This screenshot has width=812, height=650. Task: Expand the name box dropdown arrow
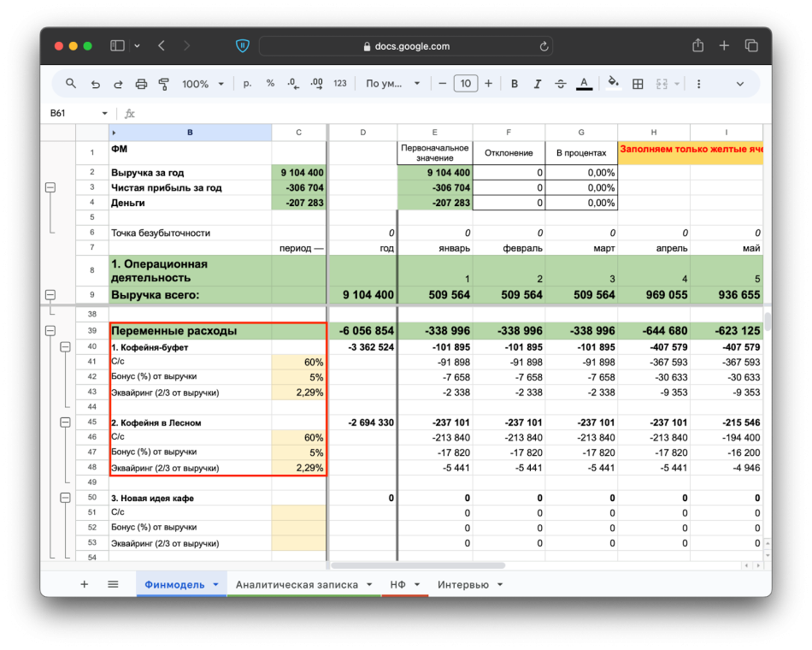coord(105,113)
